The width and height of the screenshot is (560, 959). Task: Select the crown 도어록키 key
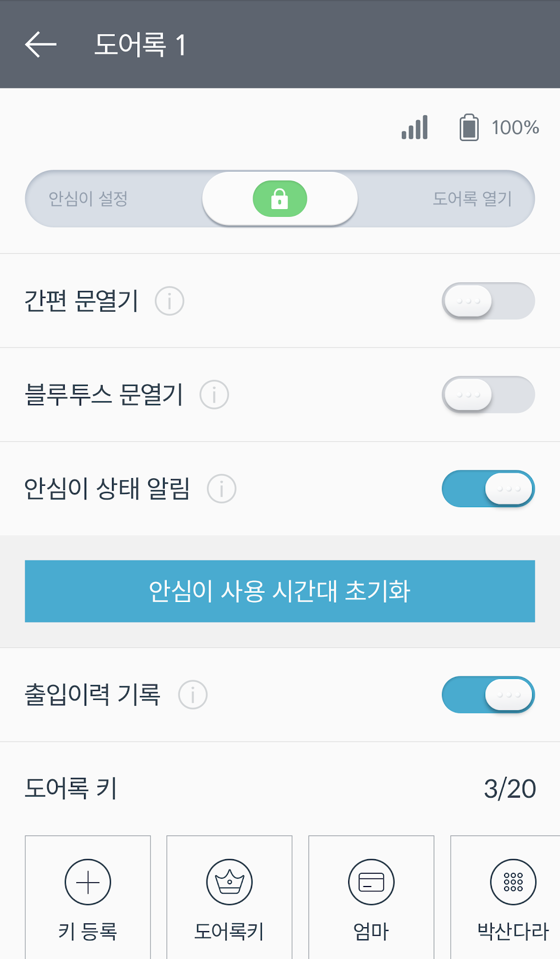[229, 882]
